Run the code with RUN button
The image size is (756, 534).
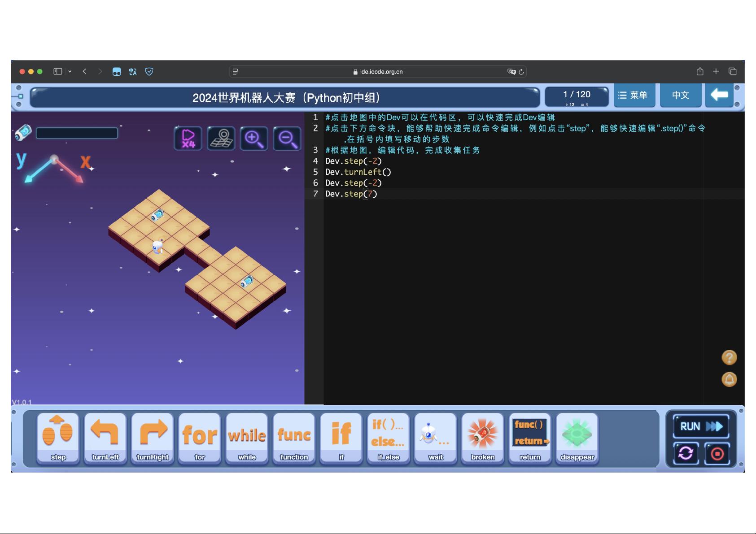[x=701, y=426]
